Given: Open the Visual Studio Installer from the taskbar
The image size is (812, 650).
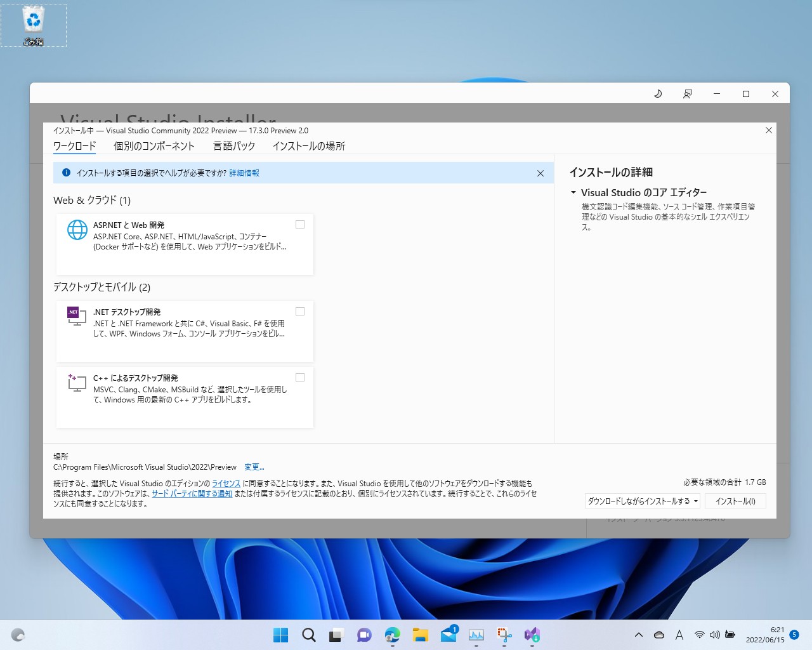Looking at the screenshot, I should 532,635.
